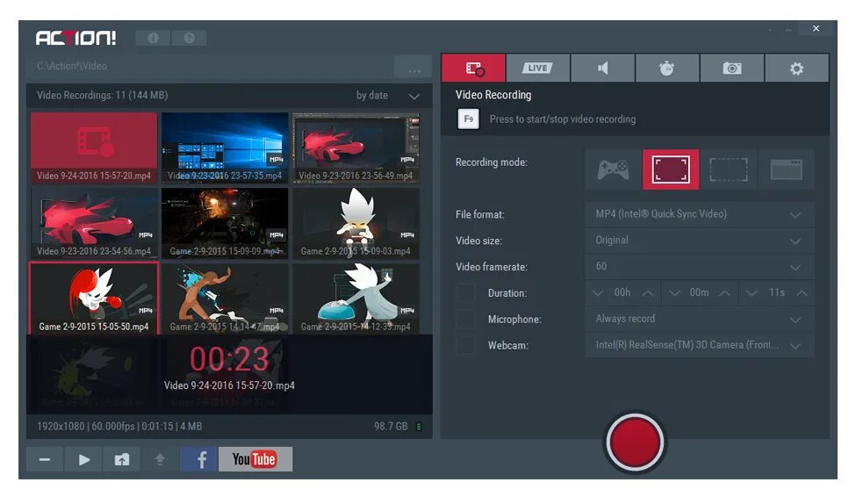
Task: Select thumbnail Video 9-23-2016 23-57-35.mp4
Action: 225,148
